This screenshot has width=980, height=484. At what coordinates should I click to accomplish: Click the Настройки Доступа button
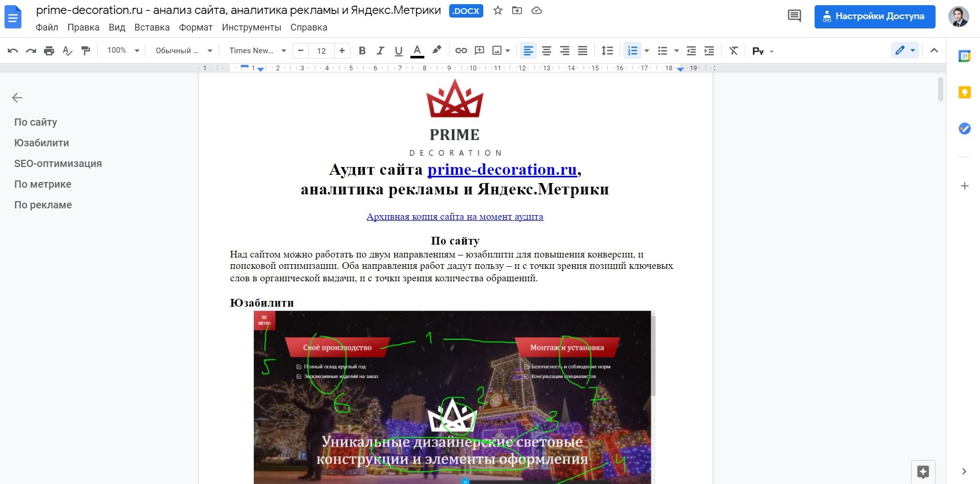(x=875, y=17)
